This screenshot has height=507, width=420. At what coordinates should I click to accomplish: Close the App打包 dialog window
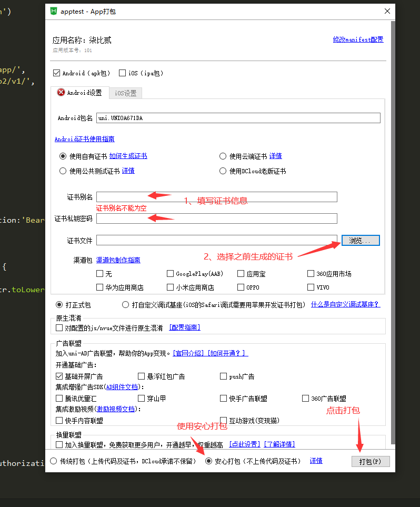(x=387, y=11)
